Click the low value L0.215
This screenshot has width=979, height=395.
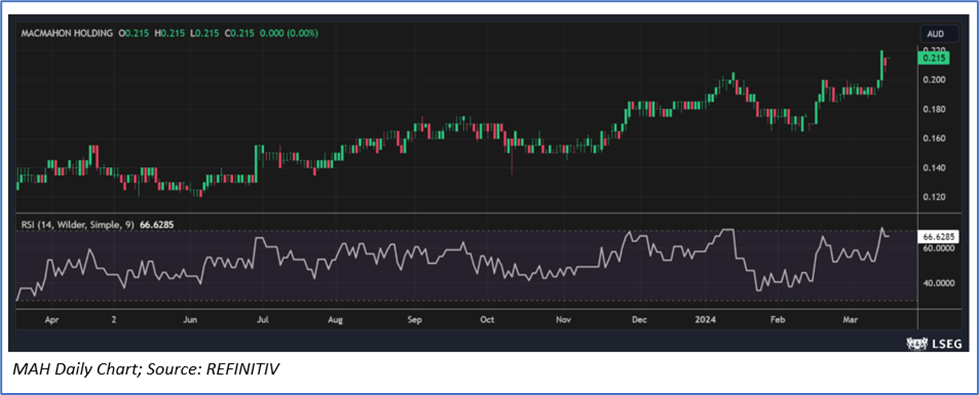[205, 33]
